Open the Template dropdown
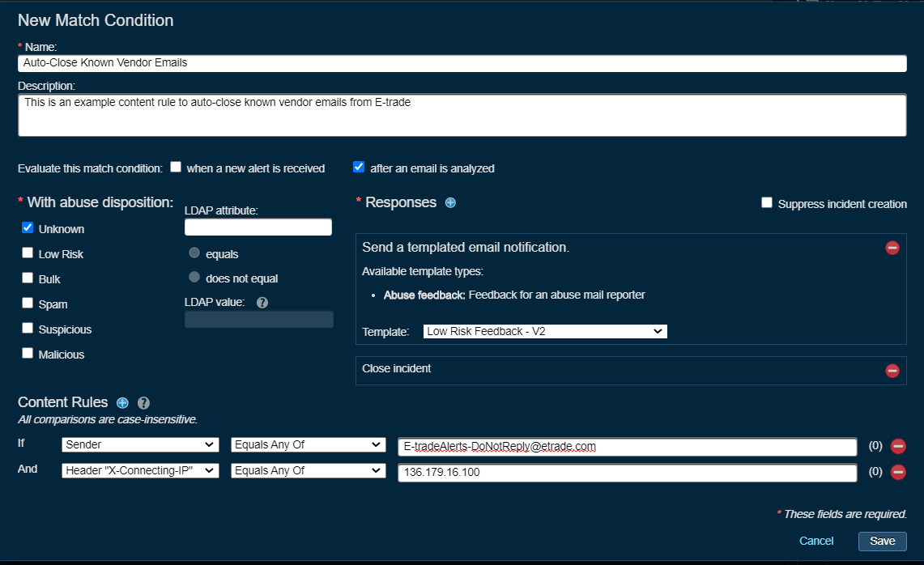The width and height of the screenshot is (924, 565). click(544, 331)
